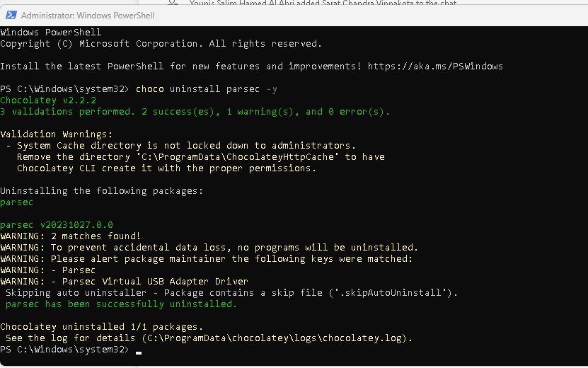Click the blinking cursor at the final prompt
The height and width of the screenshot is (368, 588).
click(x=139, y=352)
